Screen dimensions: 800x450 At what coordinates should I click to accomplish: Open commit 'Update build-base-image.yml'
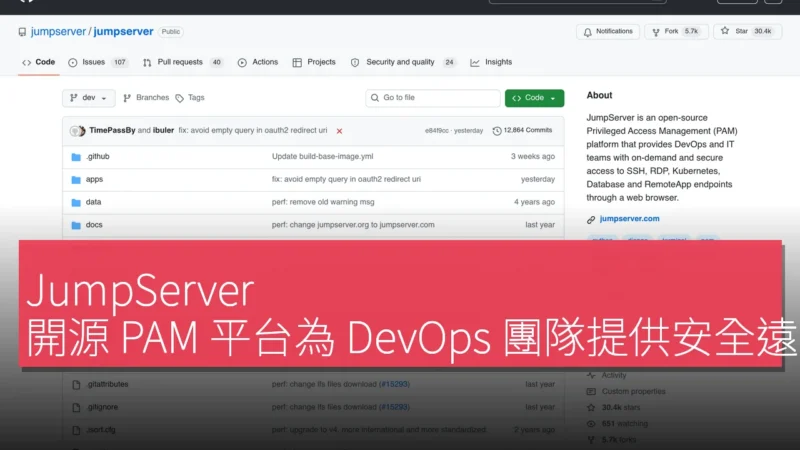(322, 157)
